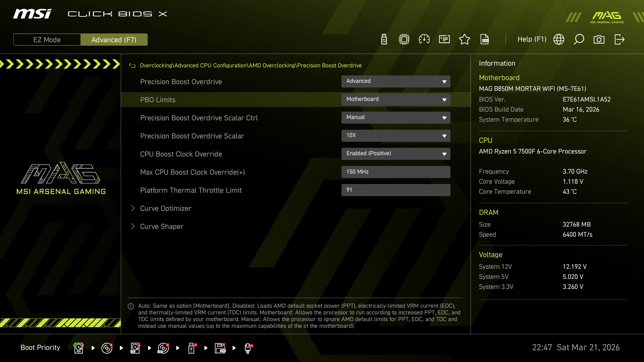Click the DRAM size value 32768 MB
The height and width of the screenshot is (362, 644).
[x=577, y=225]
